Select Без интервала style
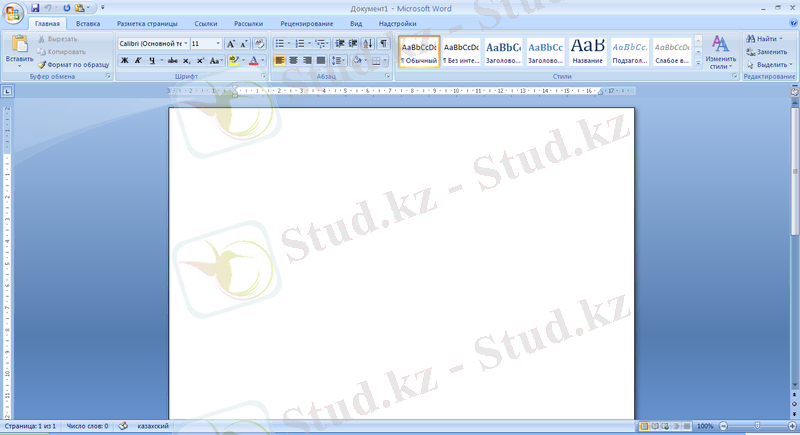 pos(461,52)
